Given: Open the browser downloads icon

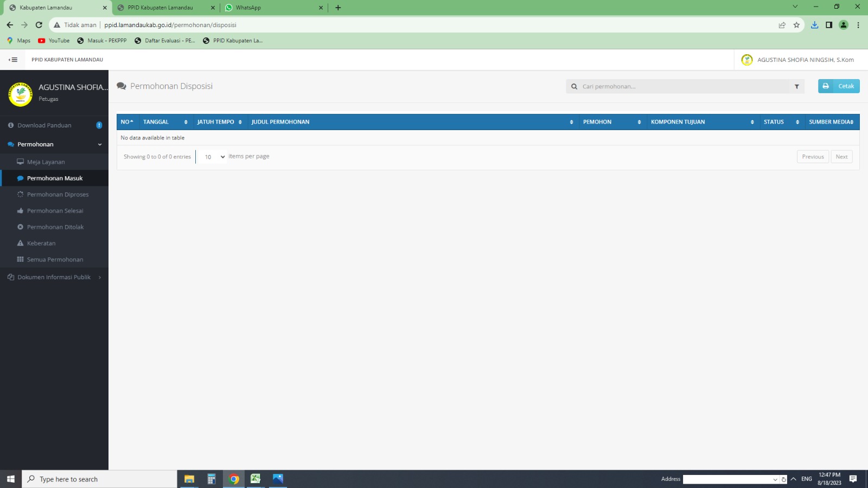Looking at the screenshot, I should pyautogui.click(x=814, y=25).
